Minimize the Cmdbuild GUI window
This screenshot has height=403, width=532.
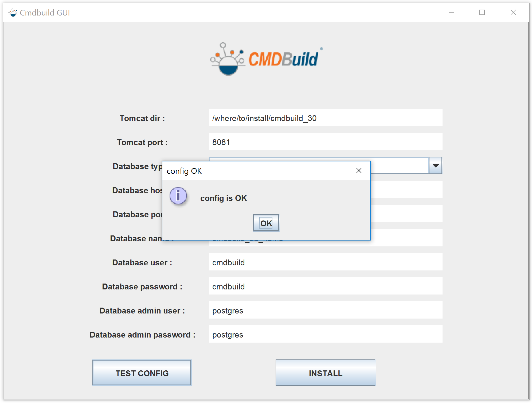pos(451,12)
